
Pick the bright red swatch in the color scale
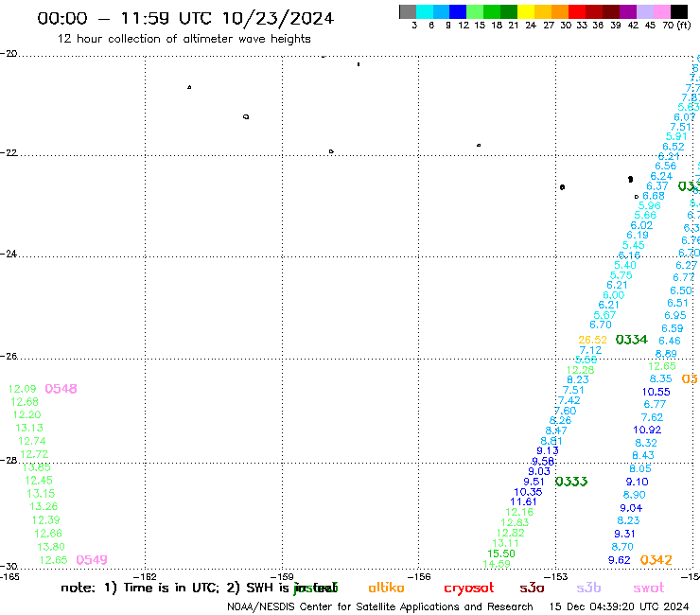click(x=576, y=12)
